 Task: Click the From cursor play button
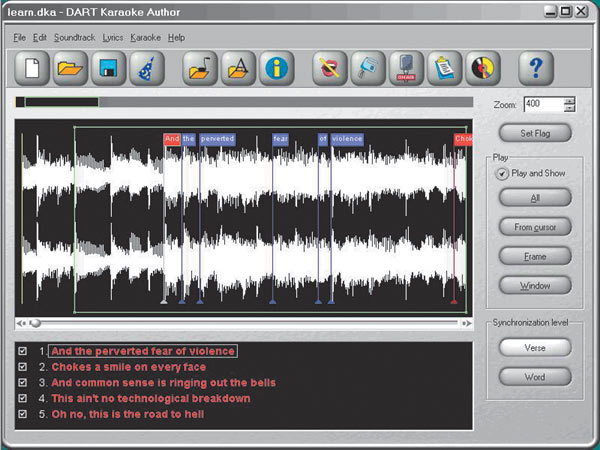pyautogui.click(x=535, y=227)
